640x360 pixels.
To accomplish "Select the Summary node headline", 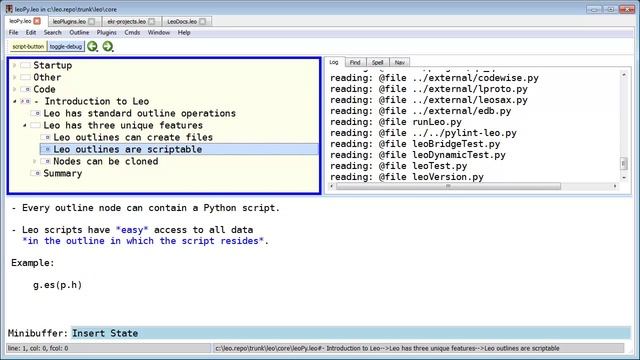I will tap(62, 173).
